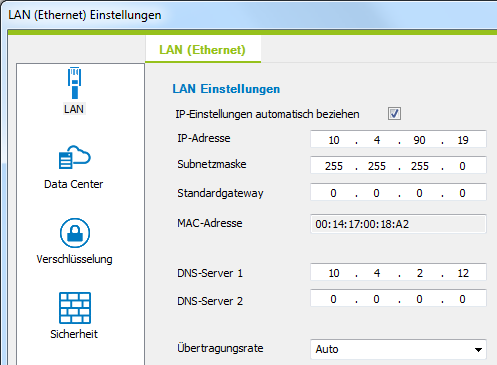Open the Verschlüsselung lock icon
Viewport: 497px width, 365px height.
[x=75, y=233]
